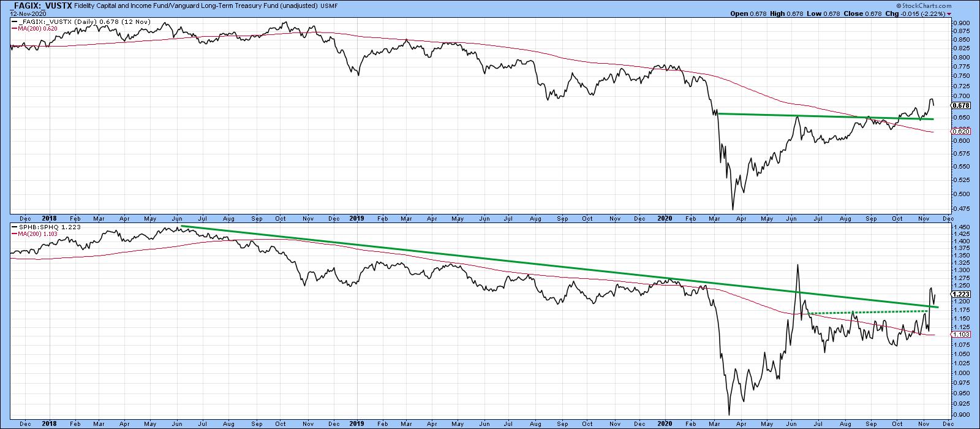
Task: Click the dotted green resistance line in lower chart
Action: click(x=867, y=313)
